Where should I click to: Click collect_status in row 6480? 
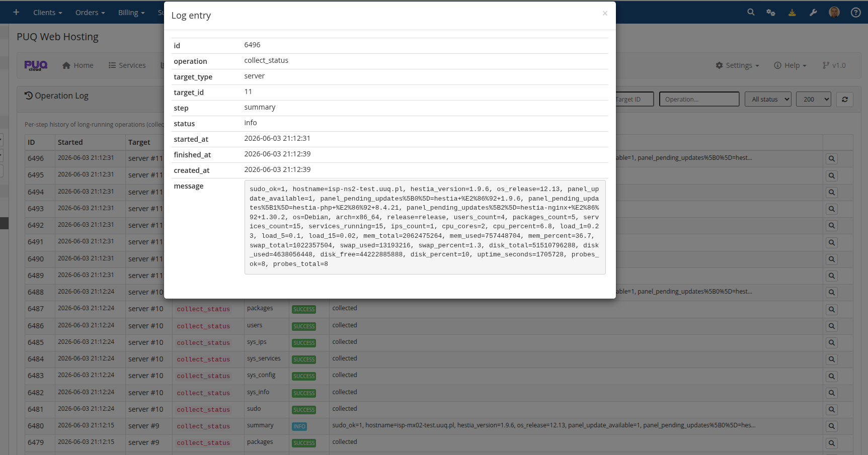[203, 426]
